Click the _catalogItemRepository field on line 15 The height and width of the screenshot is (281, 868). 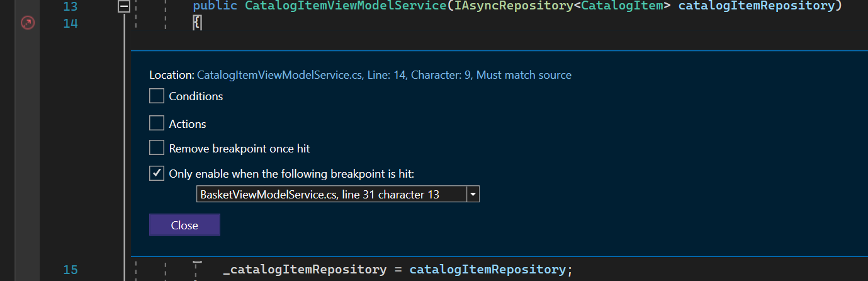[305, 270]
